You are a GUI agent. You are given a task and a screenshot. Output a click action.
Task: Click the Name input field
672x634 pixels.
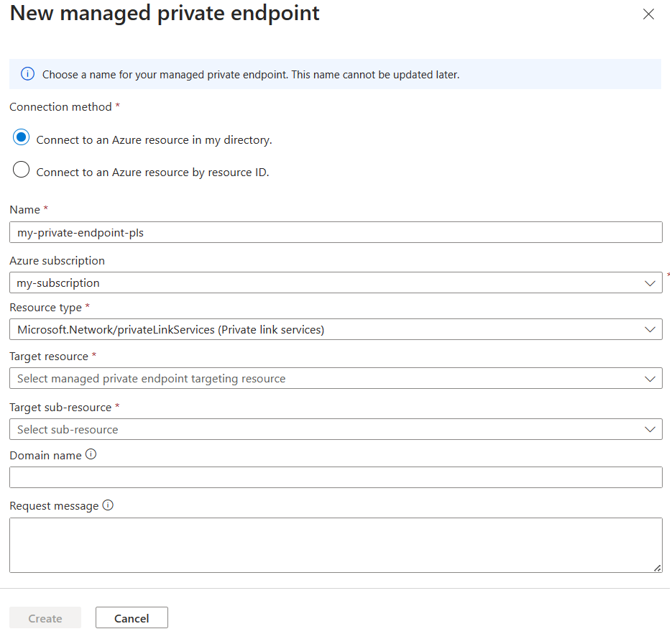336,232
